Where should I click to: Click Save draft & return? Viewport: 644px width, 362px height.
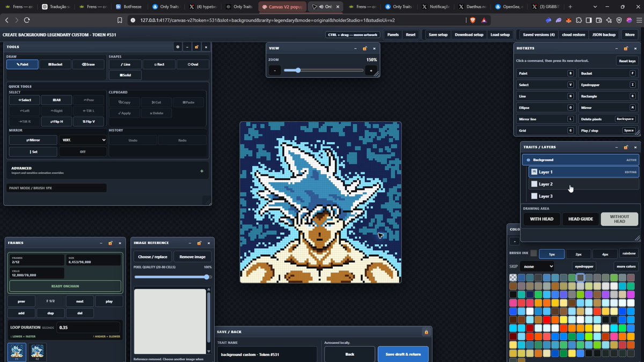(402, 354)
